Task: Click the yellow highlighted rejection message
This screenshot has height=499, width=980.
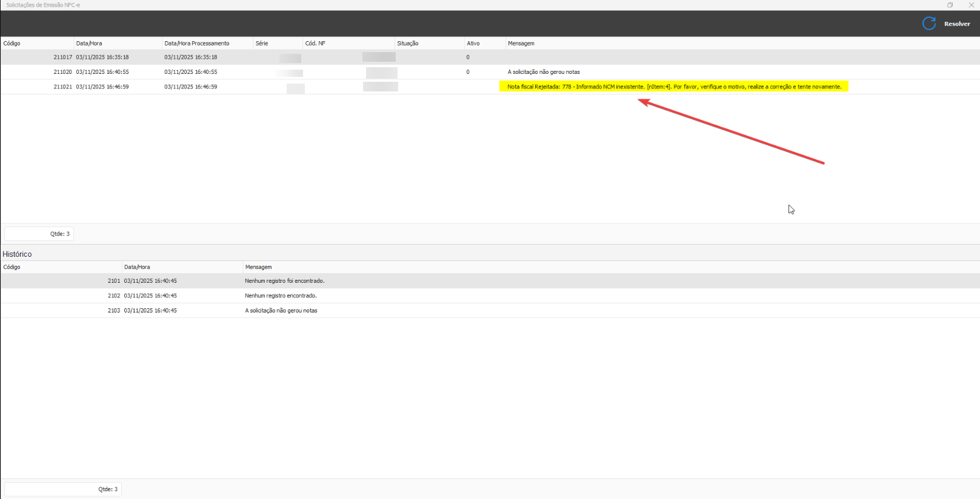Action: click(674, 87)
